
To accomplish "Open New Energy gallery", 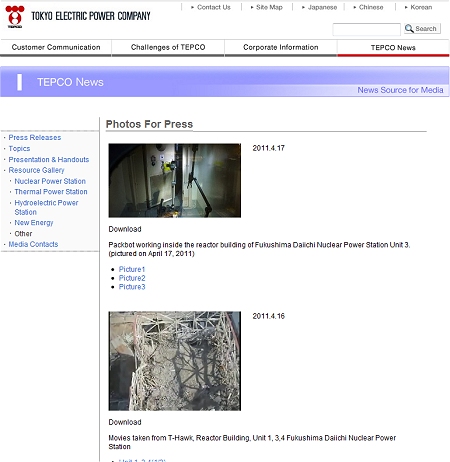I will pos(34,223).
